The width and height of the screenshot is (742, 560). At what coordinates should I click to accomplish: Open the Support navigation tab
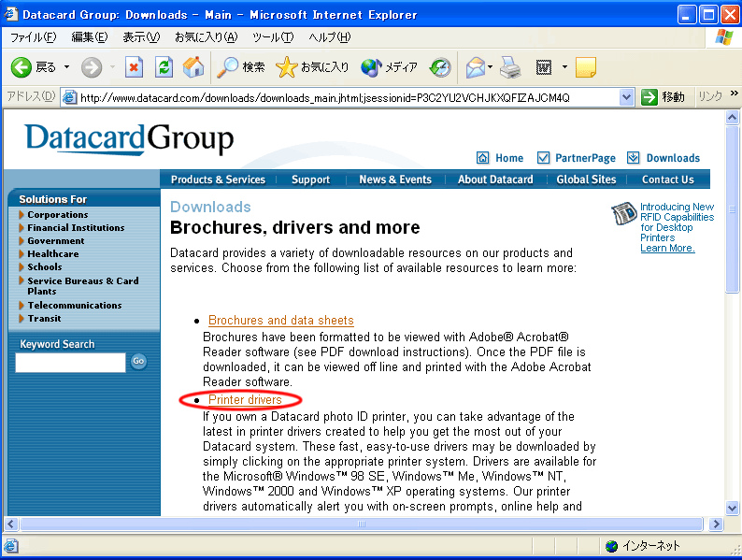pyautogui.click(x=310, y=179)
